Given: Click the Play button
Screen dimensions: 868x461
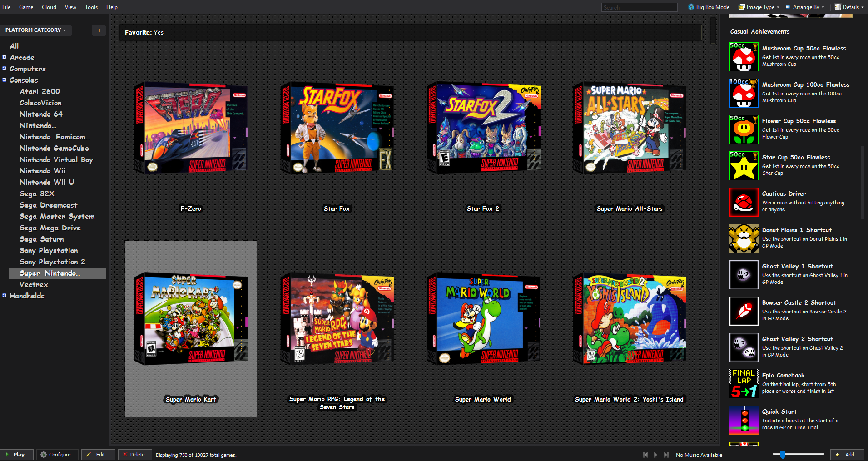Looking at the screenshot, I should (x=17, y=455).
